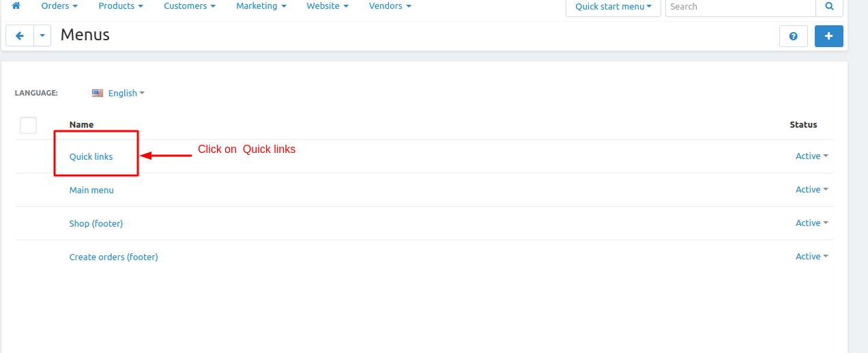Open the Products menu

(x=121, y=6)
